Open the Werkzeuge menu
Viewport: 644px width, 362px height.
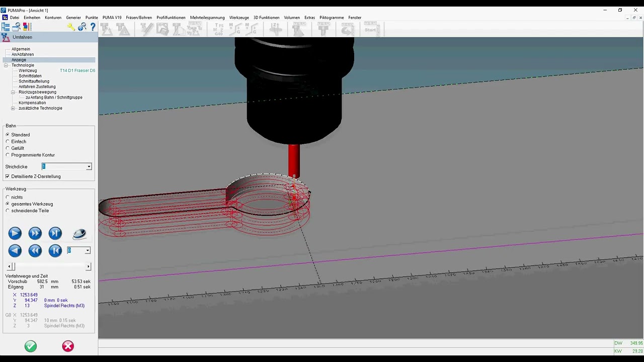click(239, 18)
